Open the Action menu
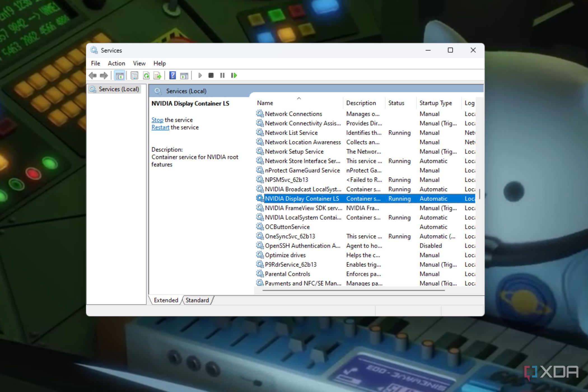Screen dimensions: 588x392 (116, 63)
